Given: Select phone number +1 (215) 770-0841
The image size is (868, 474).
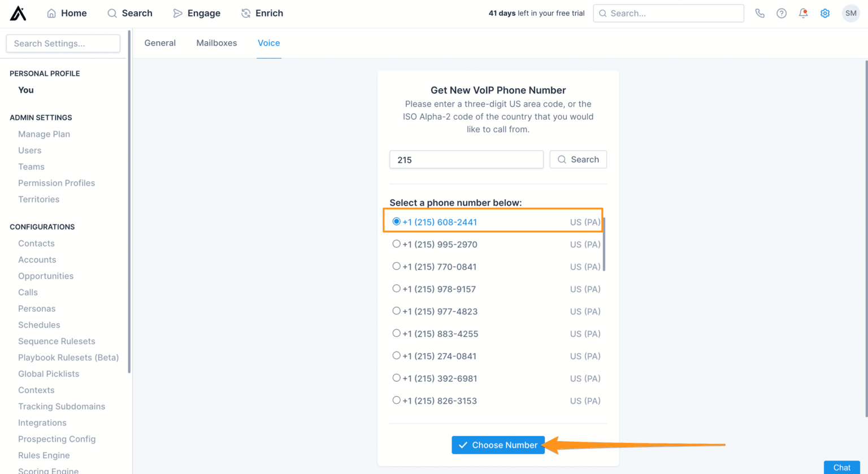Looking at the screenshot, I should pyautogui.click(x=397, y=266).
